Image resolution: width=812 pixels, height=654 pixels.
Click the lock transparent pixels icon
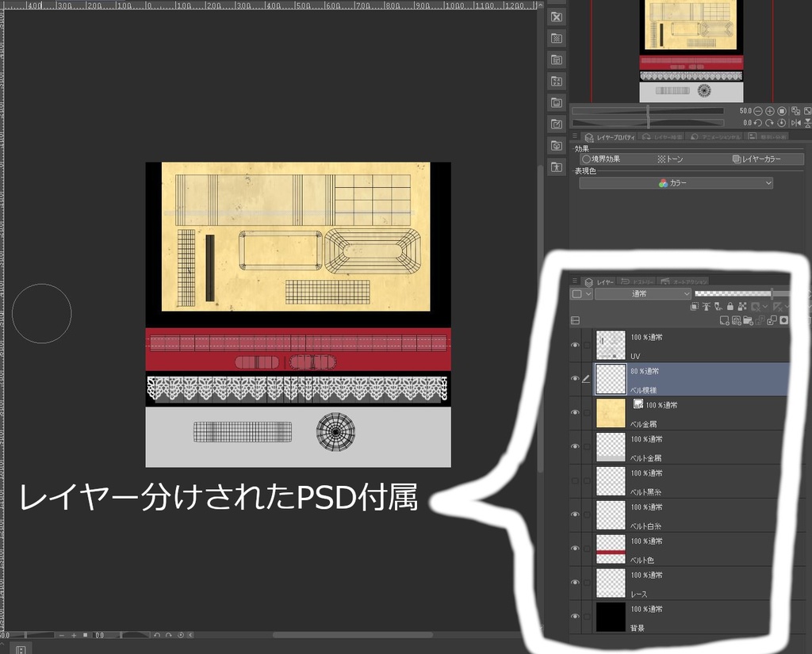click(742, 307)
